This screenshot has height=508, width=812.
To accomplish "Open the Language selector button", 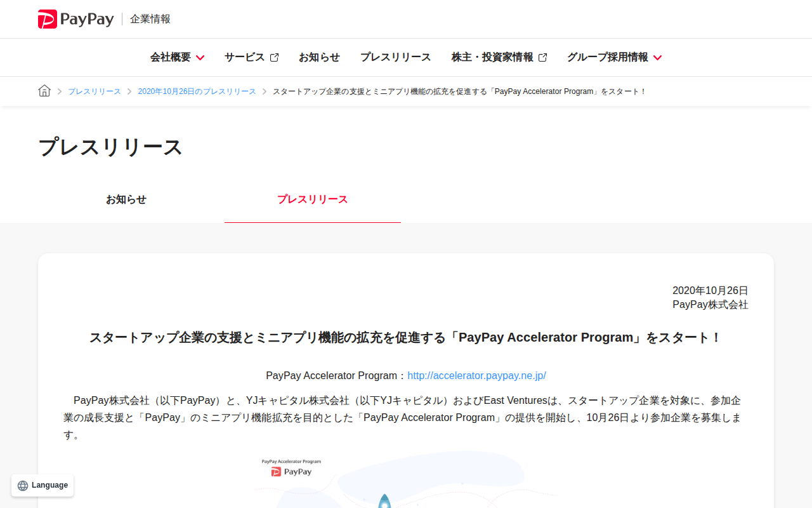I will click(43, 485).
